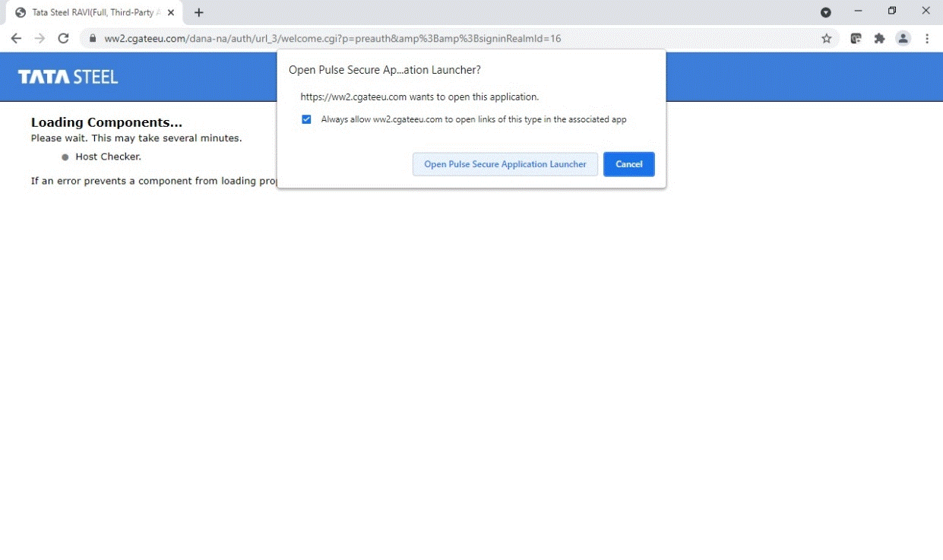
Task: Click the extension icon beside the bookmark star
Action: pyautogui.click(x=856, y=38)
